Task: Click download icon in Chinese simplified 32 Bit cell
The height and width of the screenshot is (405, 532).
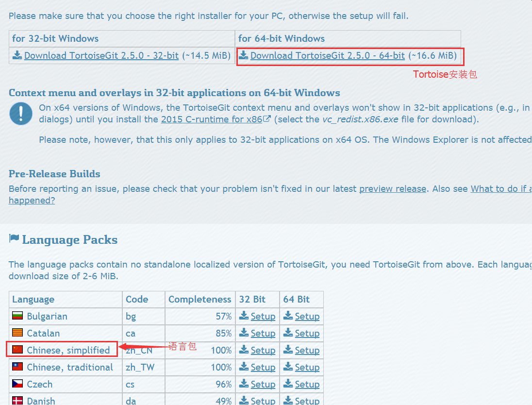Action: tap(244, 349)
